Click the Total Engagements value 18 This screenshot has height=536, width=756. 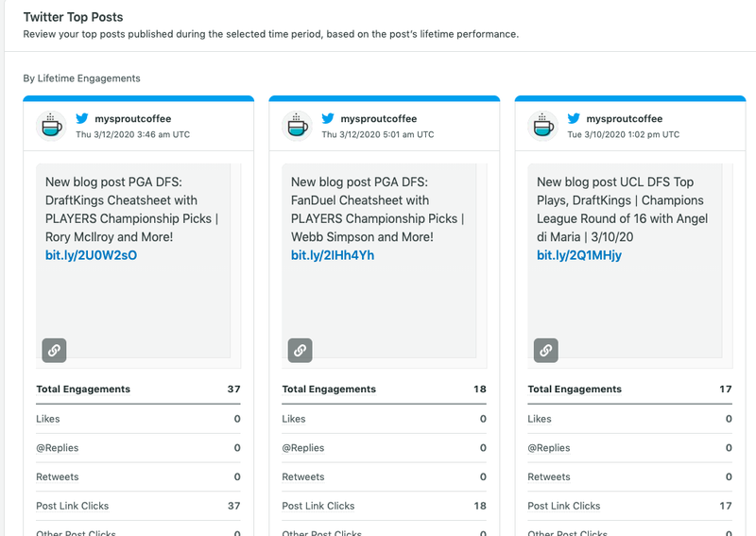[x=480, y=389]
